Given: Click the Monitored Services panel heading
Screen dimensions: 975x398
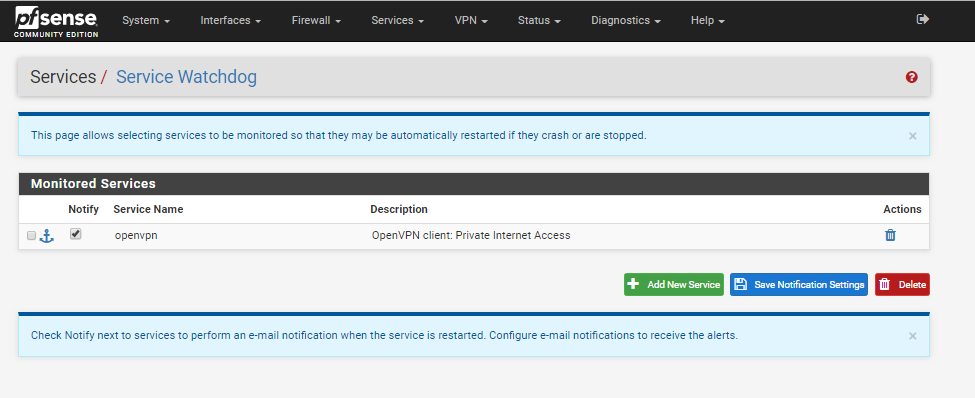Looking at the screenshot, I should coord(93,184).
